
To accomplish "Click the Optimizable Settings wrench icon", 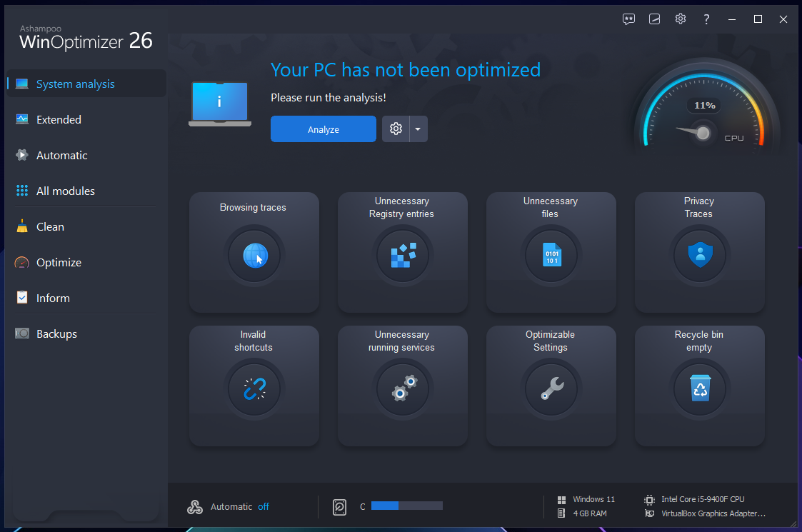I will [551, 389].
